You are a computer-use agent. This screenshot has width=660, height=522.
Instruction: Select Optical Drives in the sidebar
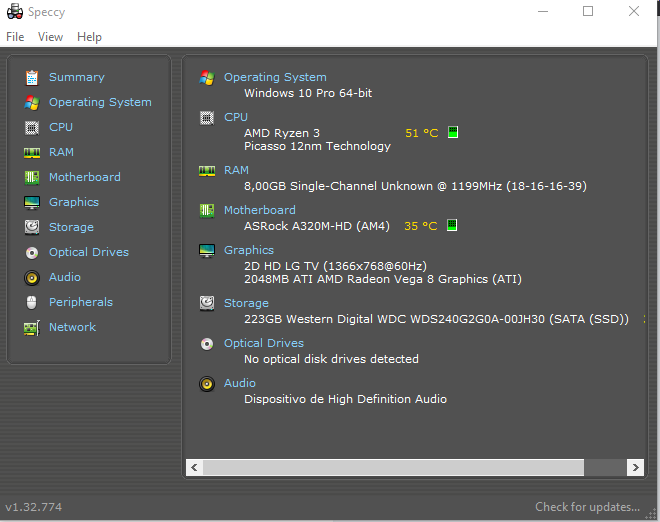point(89,253)
